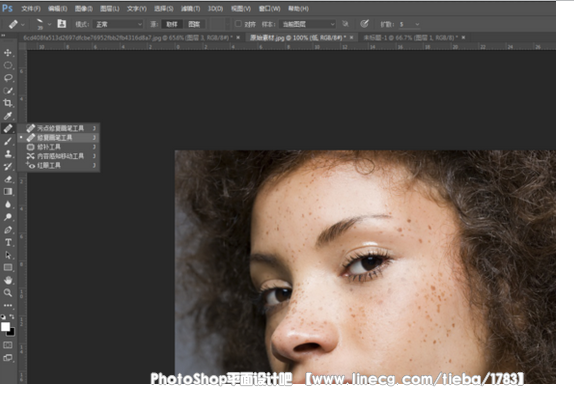Choose 内容感知移动工具 from flyout
The height and width of the screenshot is (396, 574).
(59, 156)
